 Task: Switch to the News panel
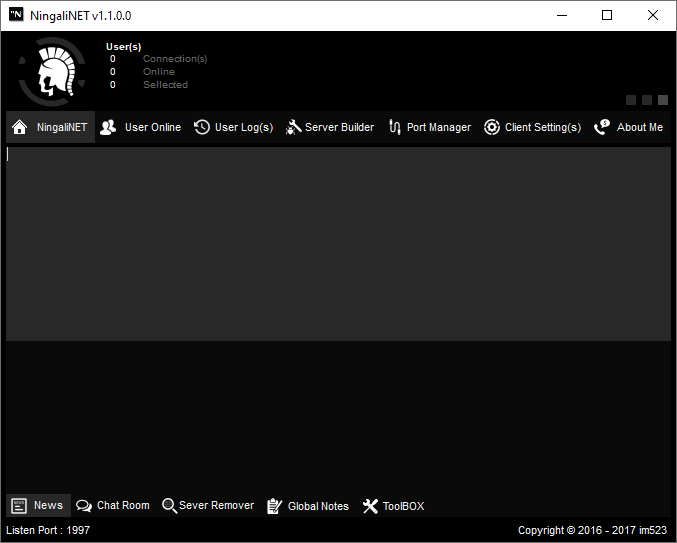[x=38, y=506]
